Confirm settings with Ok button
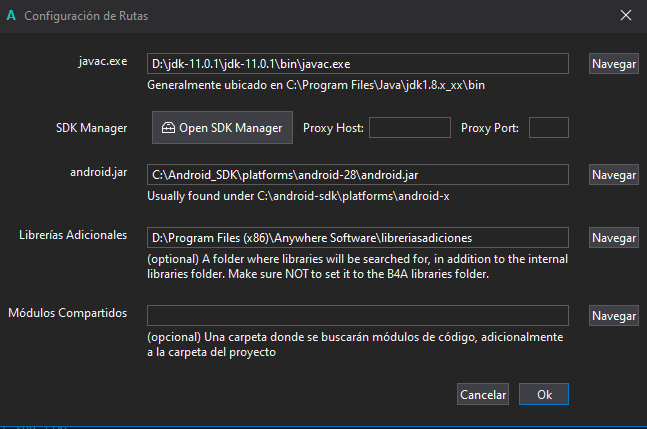Image resolution: width=647 pixels, height=429 pixels. coord(544,394)
